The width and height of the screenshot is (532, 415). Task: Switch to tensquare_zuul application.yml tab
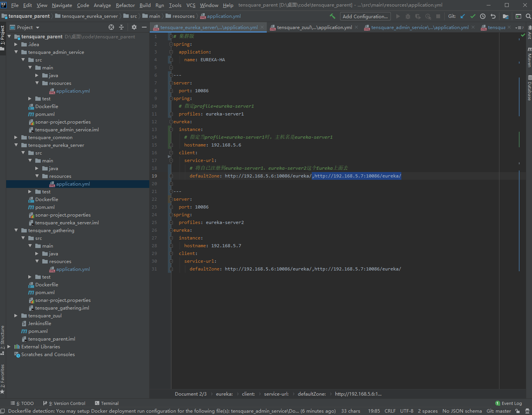point(314,27)
